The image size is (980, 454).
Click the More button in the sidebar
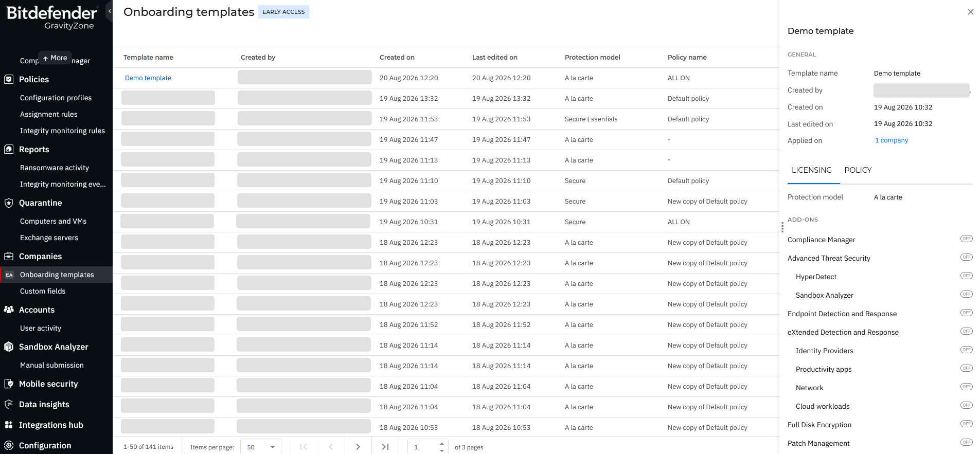click(x=55, y=58)
